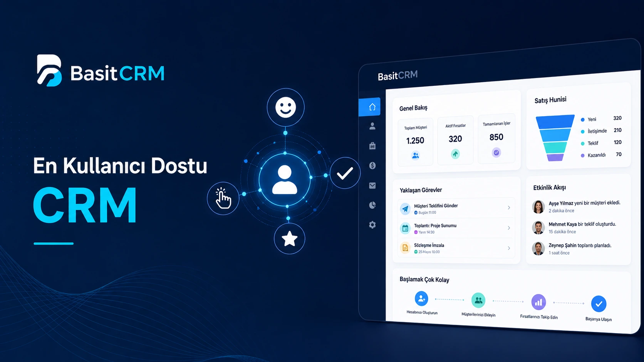
Task: Open the settings gear sidebar icon
Action: 372,225
